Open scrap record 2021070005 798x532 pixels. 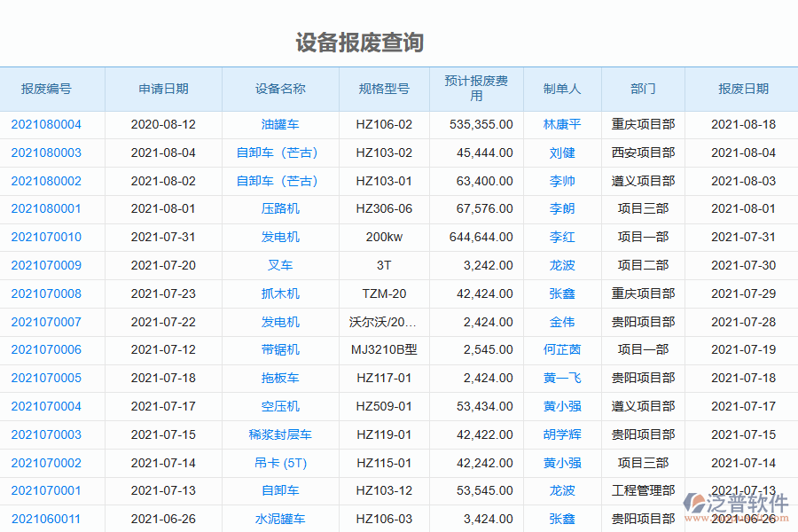[x=45, y=378]
